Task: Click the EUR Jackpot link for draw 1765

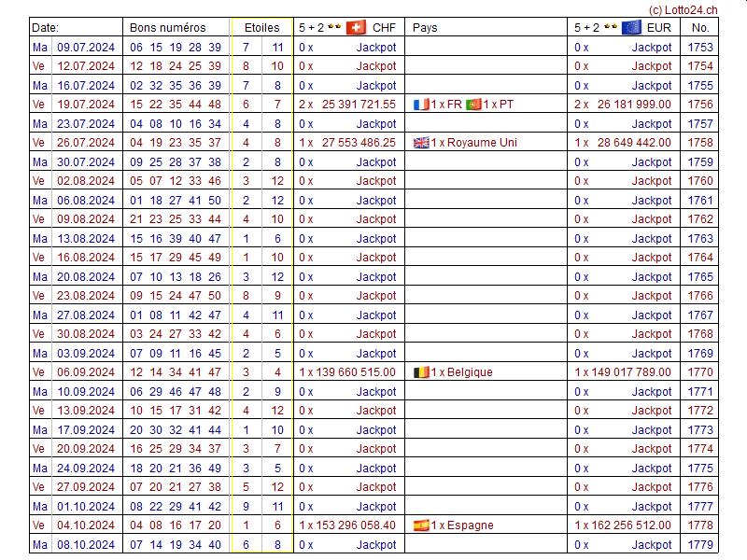Action: pos(651,276)
